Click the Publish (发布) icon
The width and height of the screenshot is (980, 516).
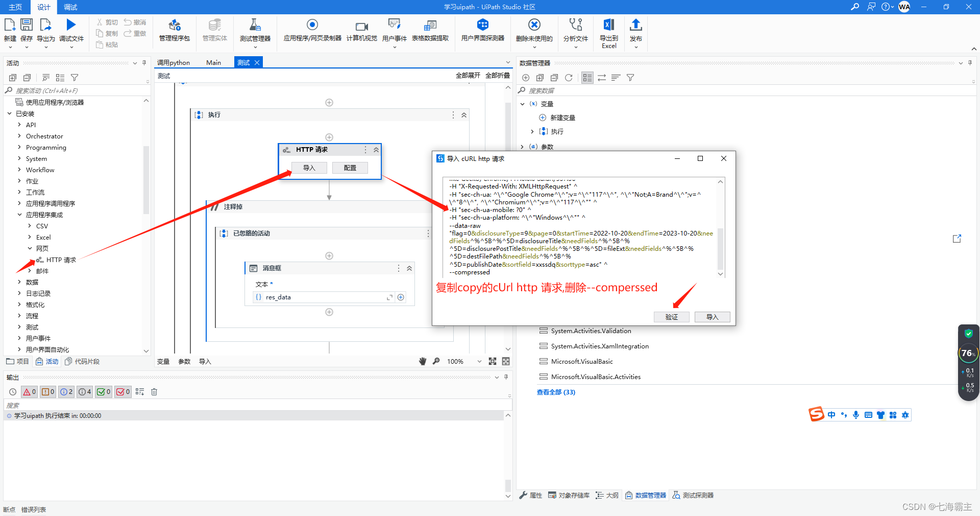(x=636, y=25)
